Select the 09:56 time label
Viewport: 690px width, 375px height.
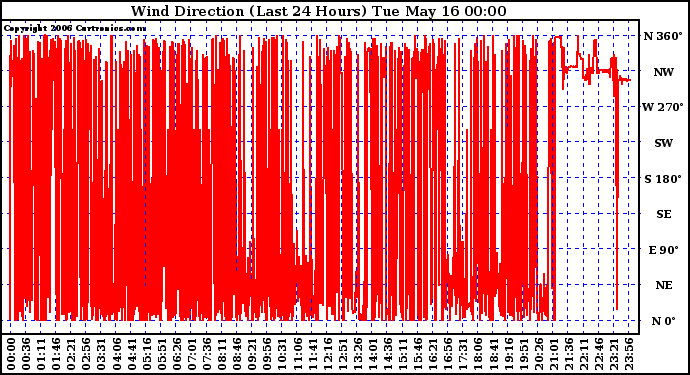[x=267, y=354]
